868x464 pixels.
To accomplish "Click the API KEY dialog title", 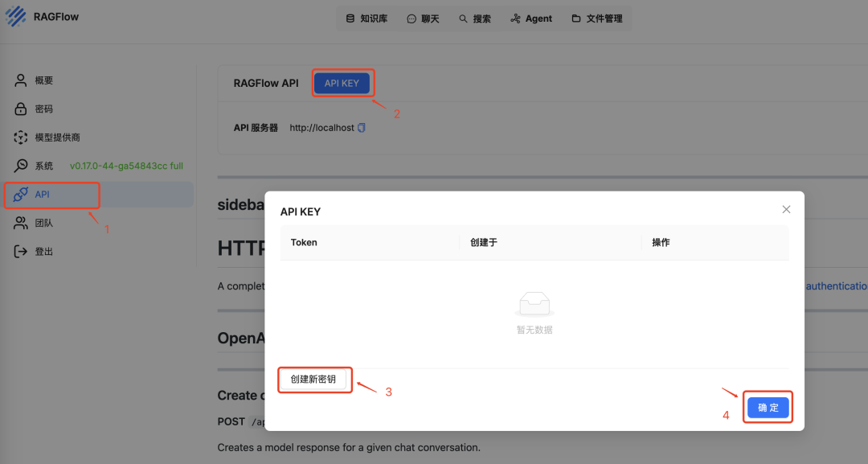I will pos(300,211).
